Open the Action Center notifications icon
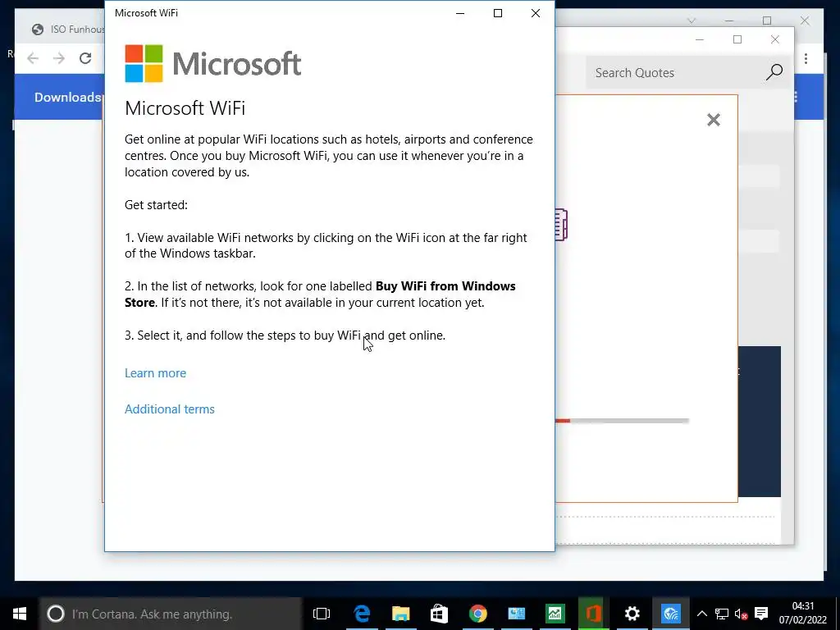This screenshot has width=840, height=630. 761,614
